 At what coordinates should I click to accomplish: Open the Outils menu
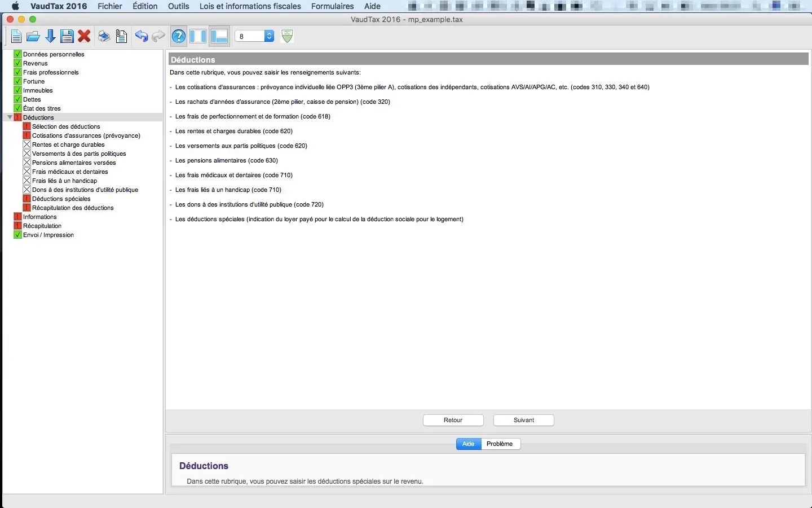178,6
